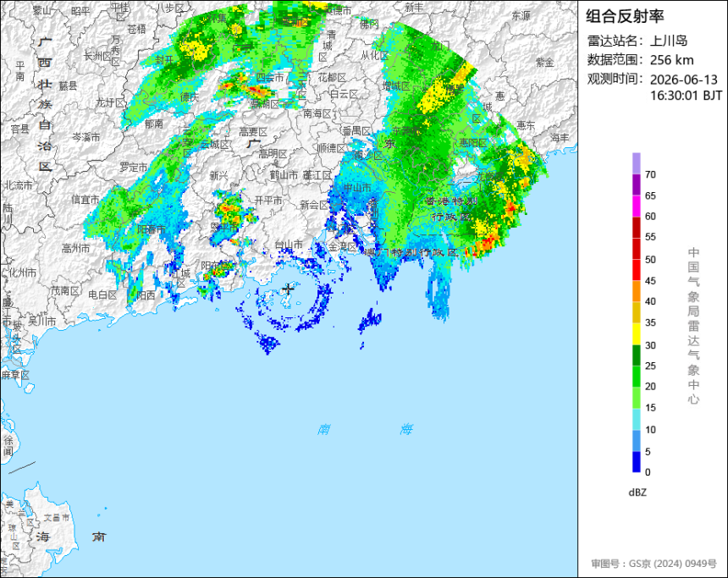Click the '阳西' map label
This screenshot has height=578, width=728.
pos(146,295)
